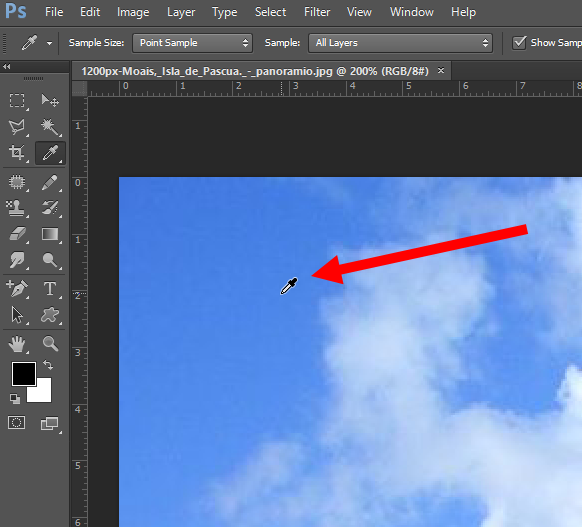The width and height of the screenshot is (582, 527).
Task: Select the Move tool
Action: coord(50,101)
